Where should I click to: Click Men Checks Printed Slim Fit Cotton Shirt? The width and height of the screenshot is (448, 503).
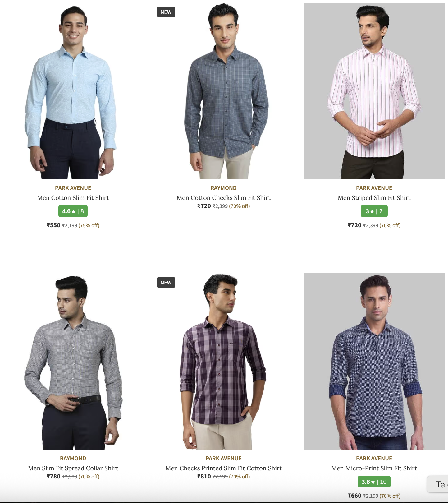click(224, 468)
